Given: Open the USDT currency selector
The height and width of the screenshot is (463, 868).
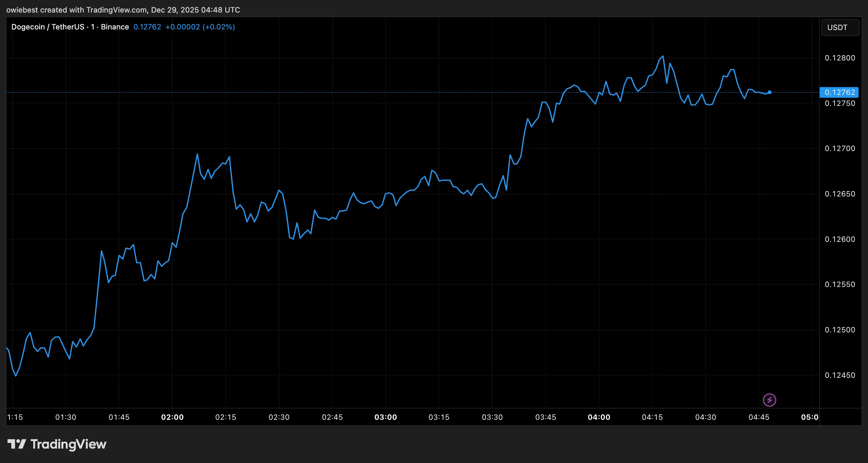Looking at the screenshot, I should [x=840, y=27].
